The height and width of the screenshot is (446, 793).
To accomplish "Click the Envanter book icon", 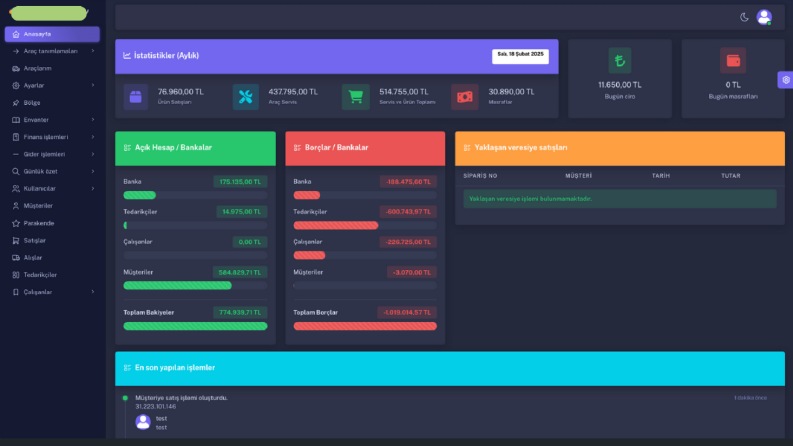I will point(16,120).
